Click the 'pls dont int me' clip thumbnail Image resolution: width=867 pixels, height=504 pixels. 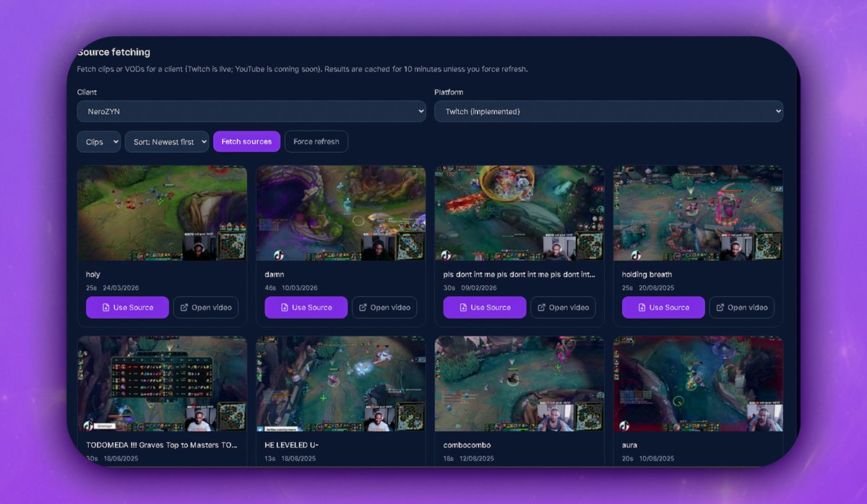(519, 213)
